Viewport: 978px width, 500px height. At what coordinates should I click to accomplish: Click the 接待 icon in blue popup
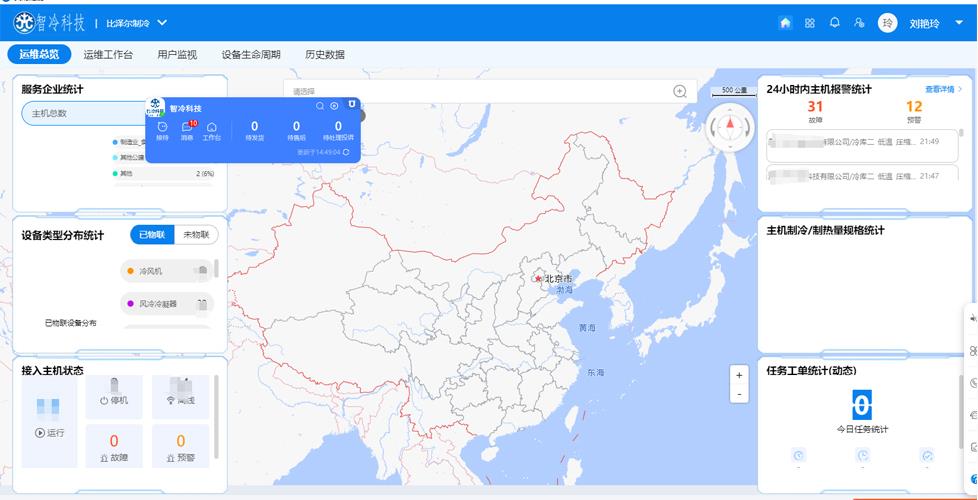162,128
